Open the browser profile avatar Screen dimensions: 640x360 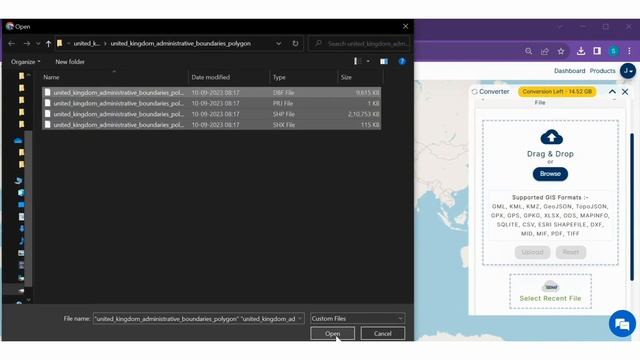(613, 51)
